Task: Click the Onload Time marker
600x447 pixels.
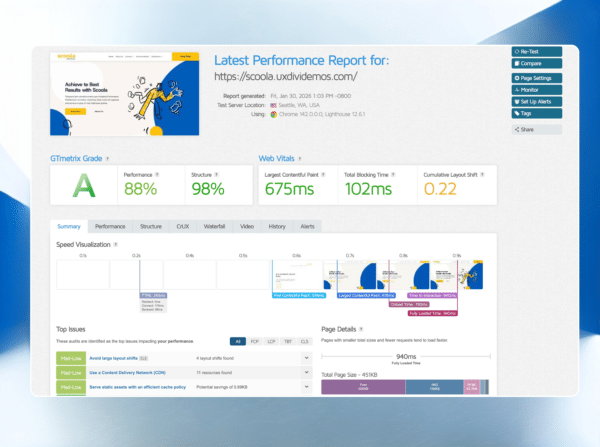Action: point(409,304)
